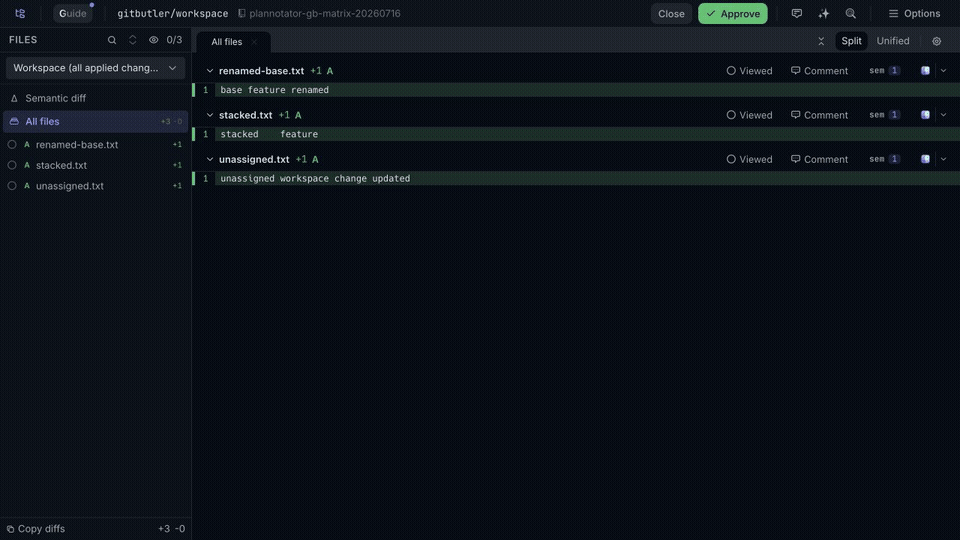The height and width of the screenshot is (540, 960).
Task: Open diff settings gear icon
Action: point(936,41)
